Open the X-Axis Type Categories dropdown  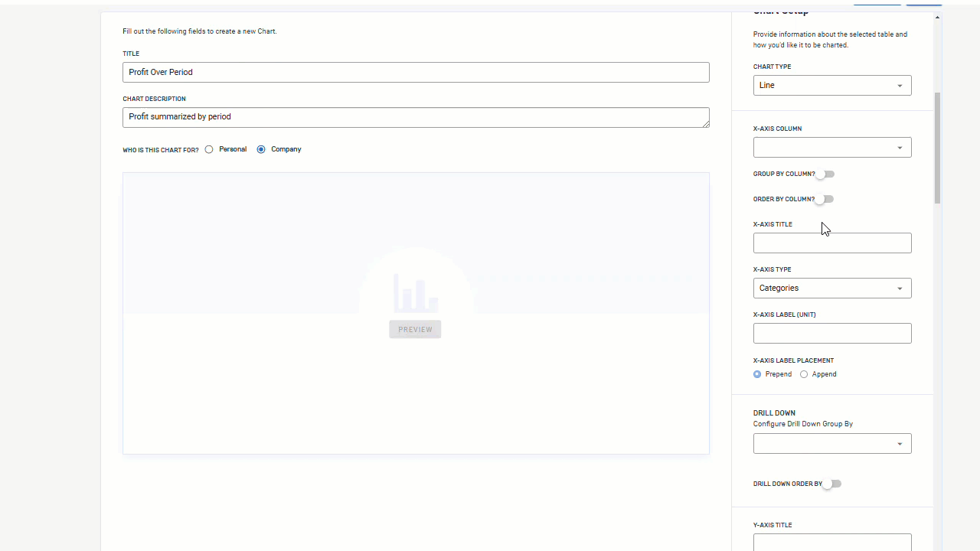click(832, 288)
